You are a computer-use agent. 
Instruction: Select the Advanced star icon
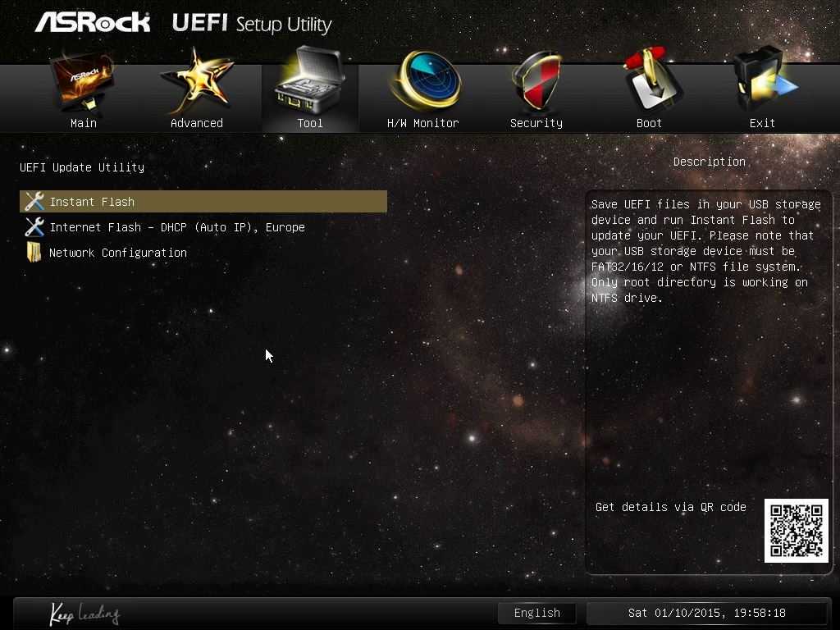(197, 80)
